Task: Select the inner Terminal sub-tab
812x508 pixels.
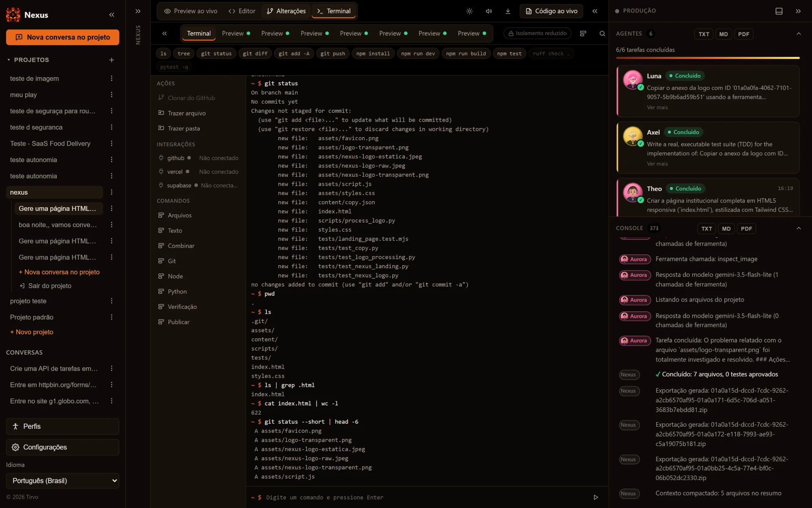Action: pos(199,33)
